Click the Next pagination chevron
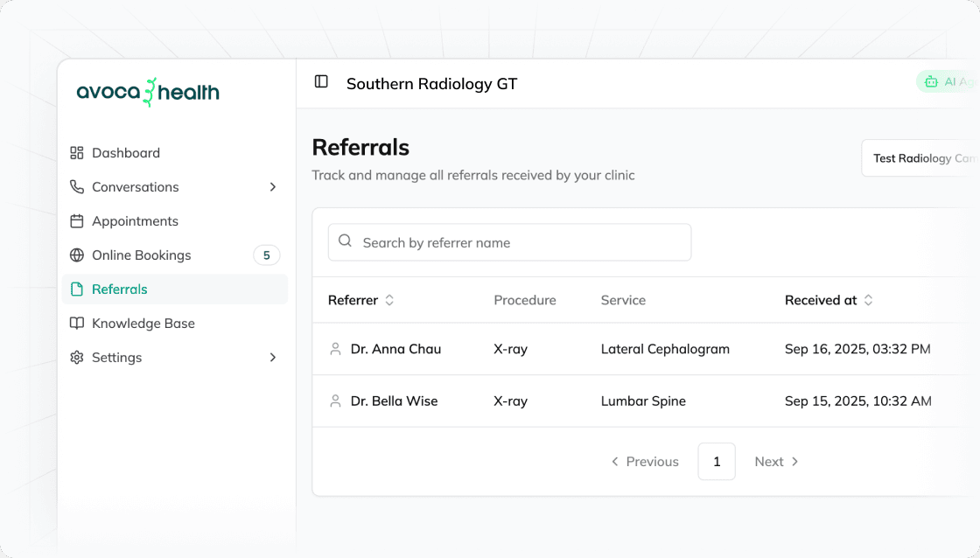The height and width of the screenshot is (558, 980). 794,461
